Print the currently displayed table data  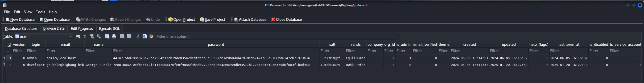(114, 36)
